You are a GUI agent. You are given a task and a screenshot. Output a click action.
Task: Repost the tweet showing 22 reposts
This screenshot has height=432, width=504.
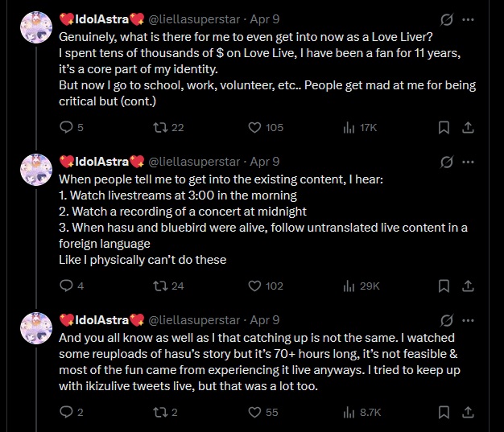pos(168,128)
